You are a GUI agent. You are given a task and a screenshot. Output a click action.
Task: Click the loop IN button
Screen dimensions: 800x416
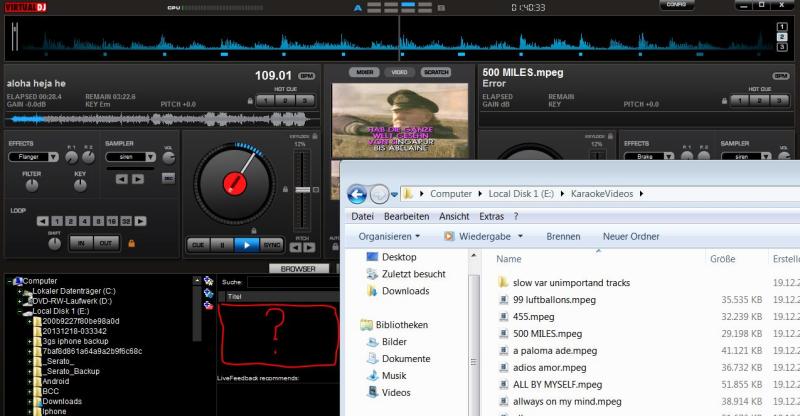(x=80, y=243)
